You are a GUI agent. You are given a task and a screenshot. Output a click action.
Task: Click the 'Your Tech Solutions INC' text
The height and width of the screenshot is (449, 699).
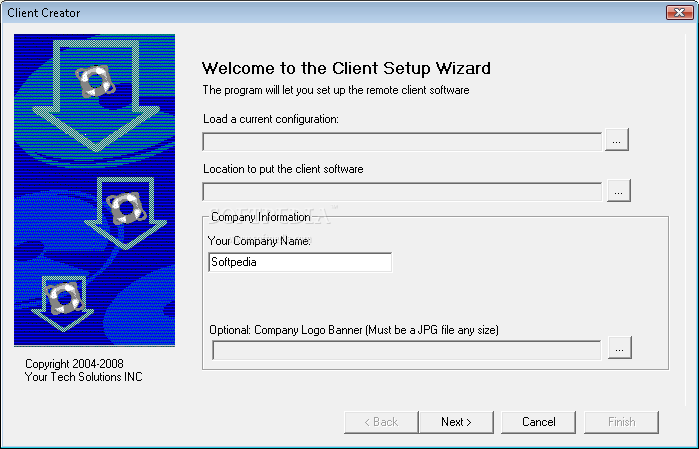pos(83,377)
